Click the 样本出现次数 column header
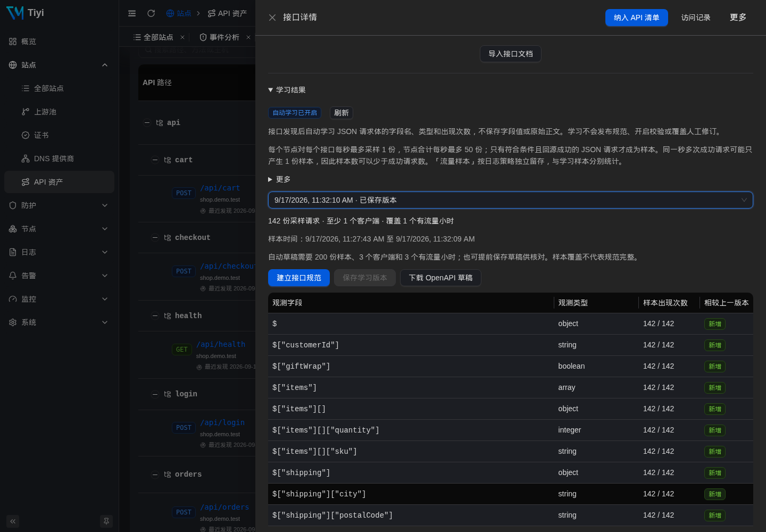This screenshot has width=766, height=532. tap(669, 303)
